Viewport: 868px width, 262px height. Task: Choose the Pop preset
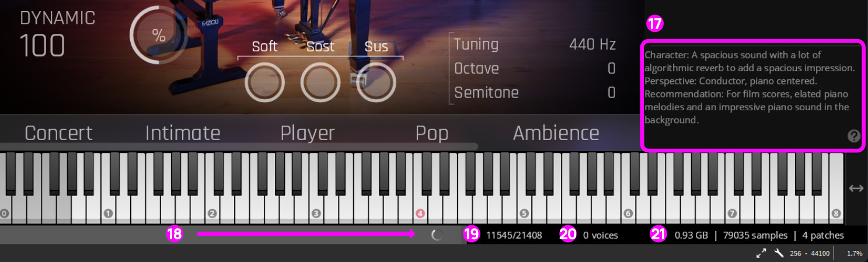(x=432, y=133)
